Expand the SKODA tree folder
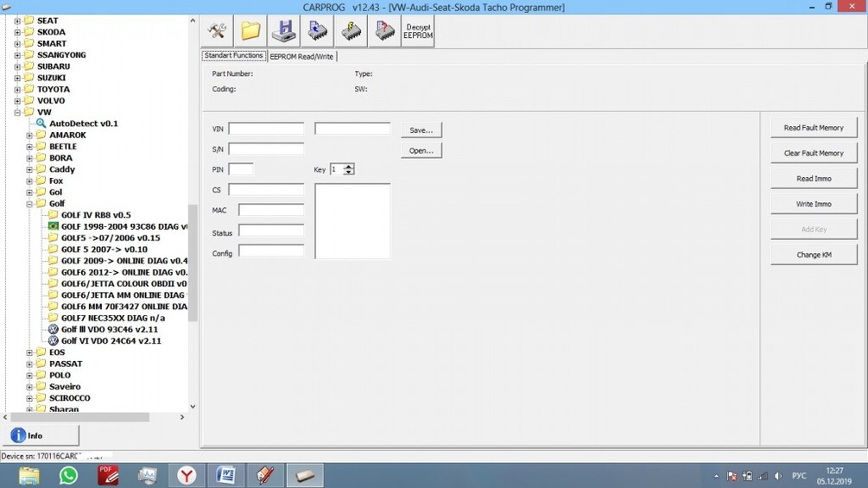 [18, 32]
